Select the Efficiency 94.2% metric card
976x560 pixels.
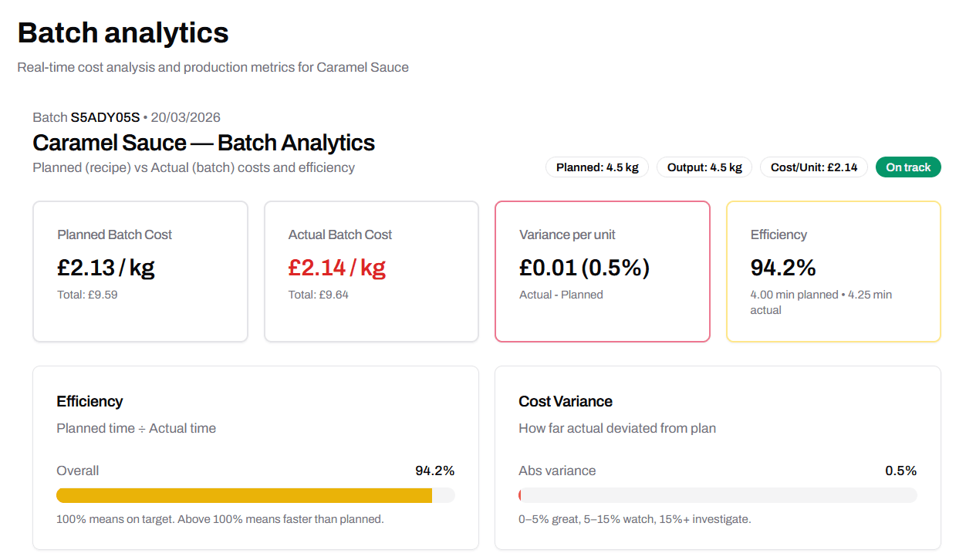(833, 271)
